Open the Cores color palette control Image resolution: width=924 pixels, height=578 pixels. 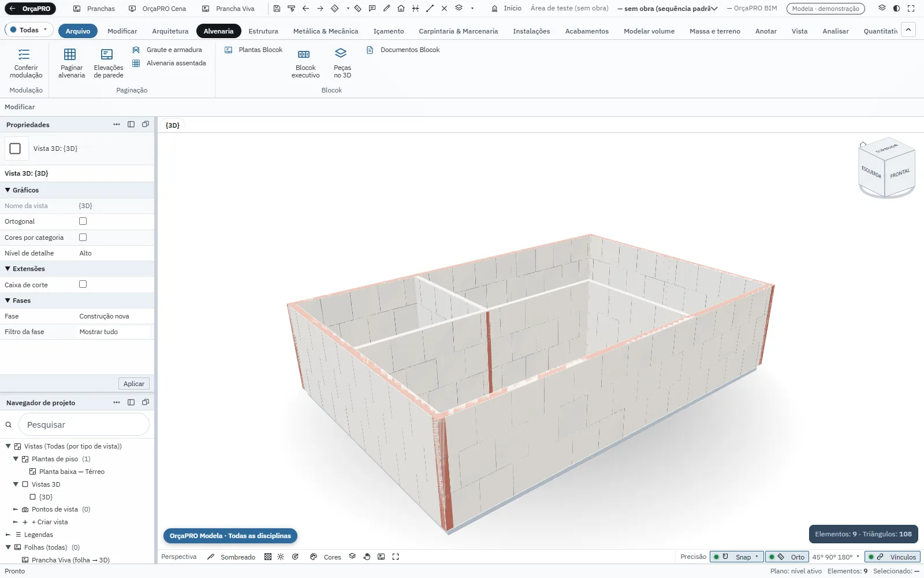click(326, 557)
